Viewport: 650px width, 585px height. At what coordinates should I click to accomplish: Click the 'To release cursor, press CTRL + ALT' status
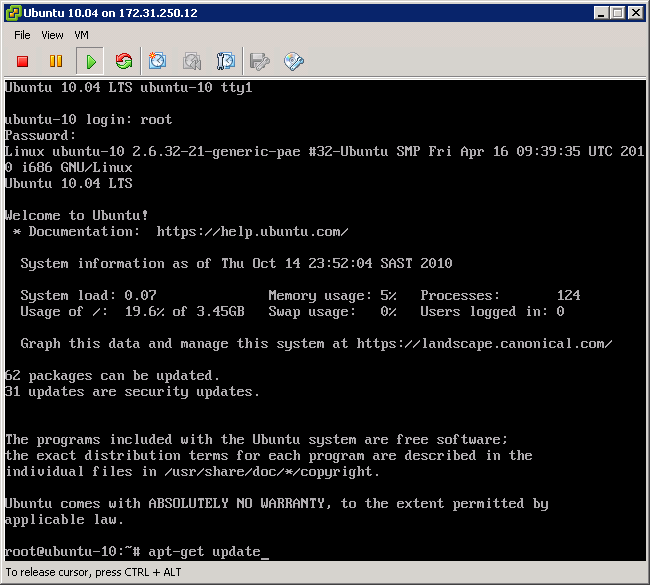point(93,572)
